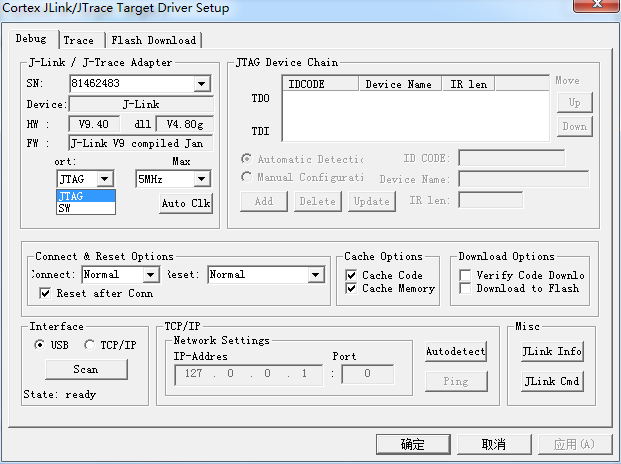Click the SN value 81462483
Screen dimensions: 621x464
click(95, 83)
